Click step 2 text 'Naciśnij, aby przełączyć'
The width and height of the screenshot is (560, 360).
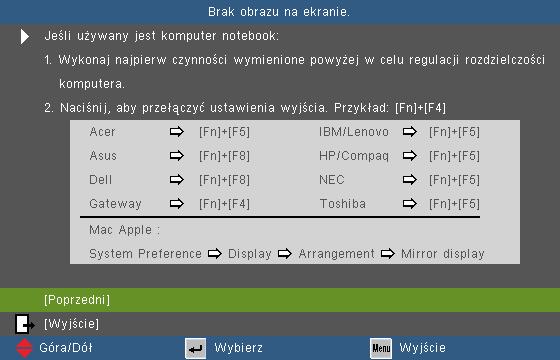click(132, 108)
